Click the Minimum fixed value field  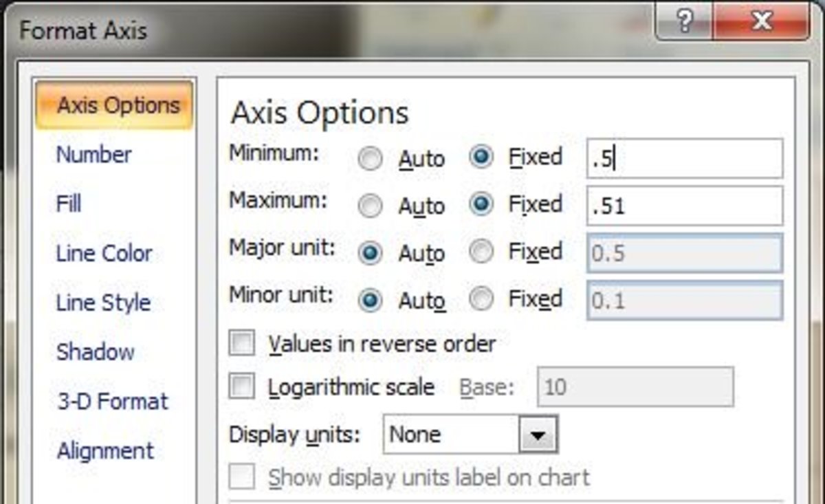point(684,158)
